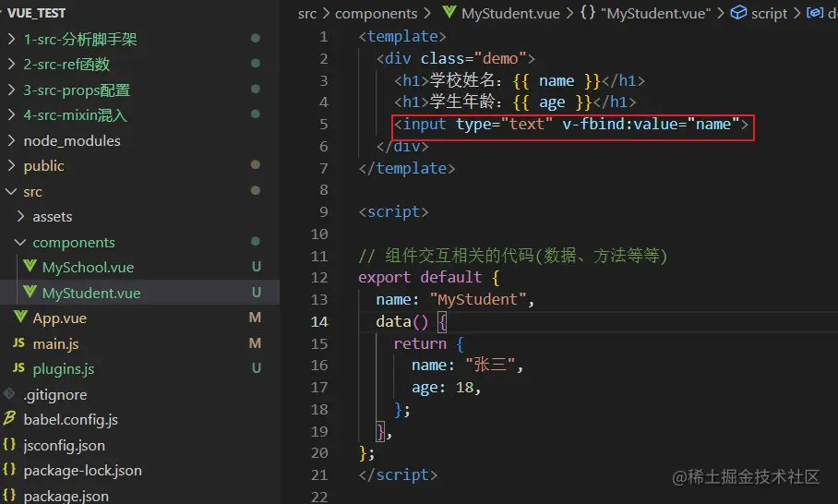Image resolution: width=838 pixels, height=504 pixels.
Task: Open jsconfig.json file
Action: click(64, 445)
